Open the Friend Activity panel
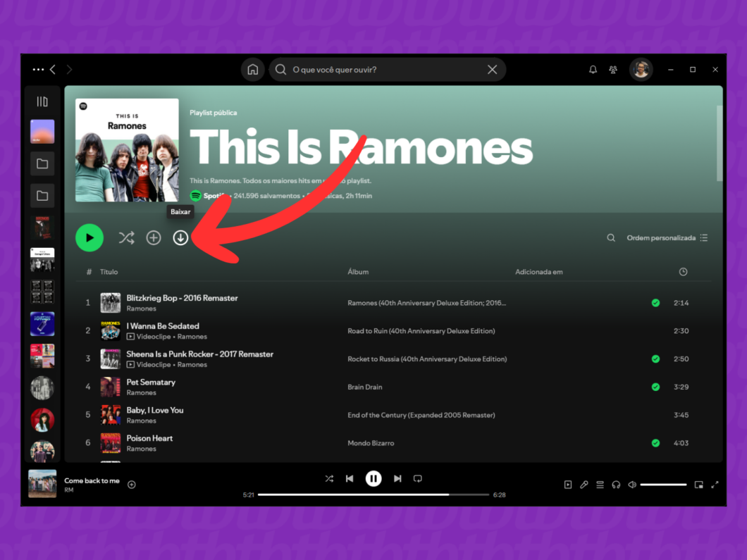Image resolution: width=747 pixels, height=560 pixels. point(613,69)
